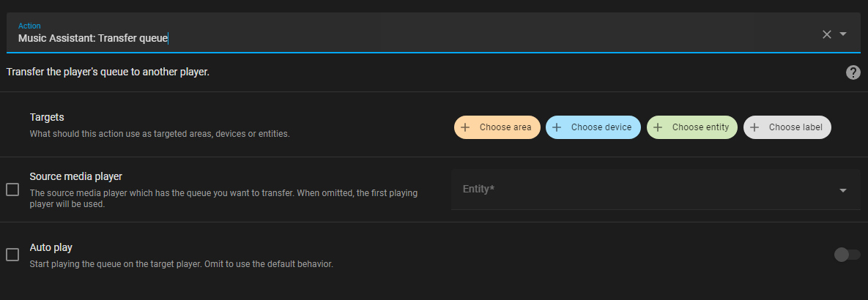Click the plus icon on Choose label

coord(754,127)
